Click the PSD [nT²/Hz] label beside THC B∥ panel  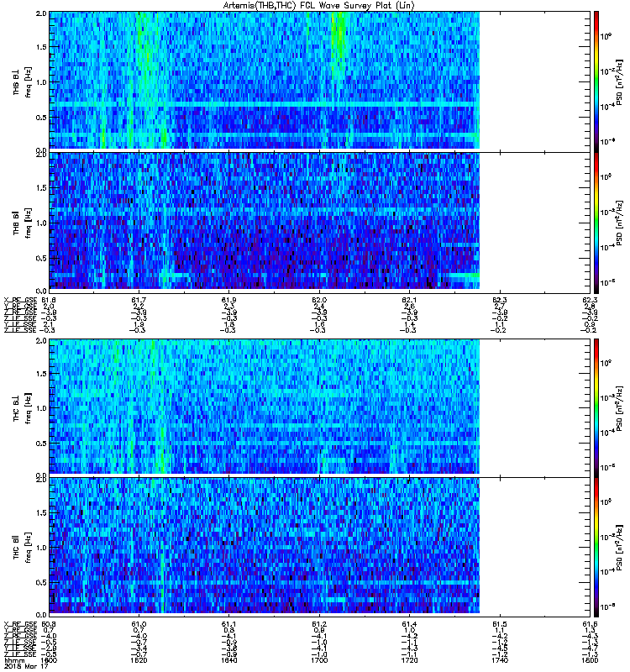coord(620,548)
